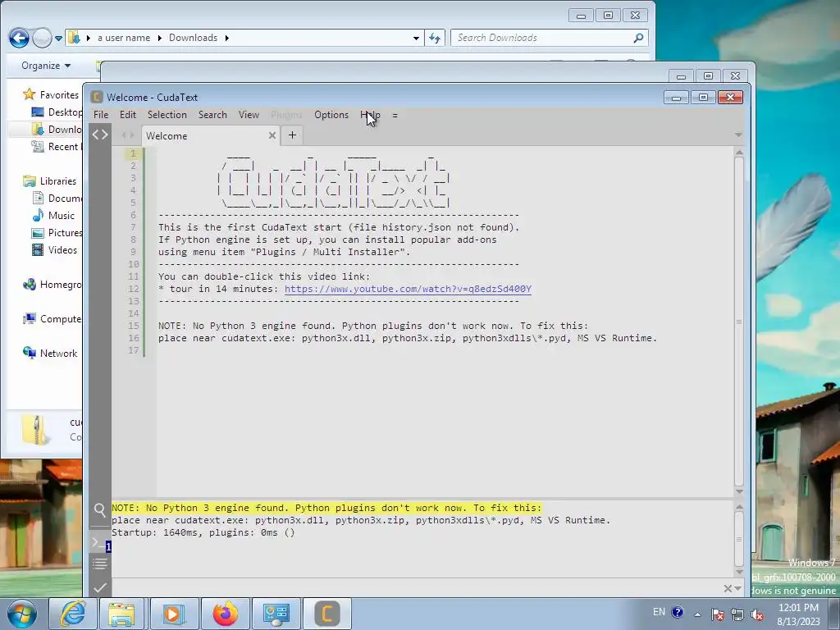Image resolution: width=840 pixels, height=630 pixels.
Task: Select Libraries in Explorer navigation pane
Action: pos(50,181)
